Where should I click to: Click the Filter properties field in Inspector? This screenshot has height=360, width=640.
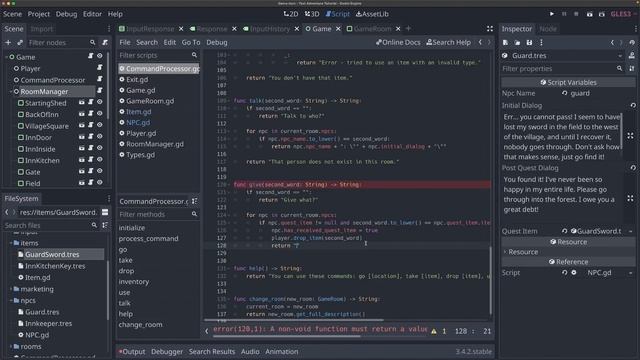coord(563,69)
